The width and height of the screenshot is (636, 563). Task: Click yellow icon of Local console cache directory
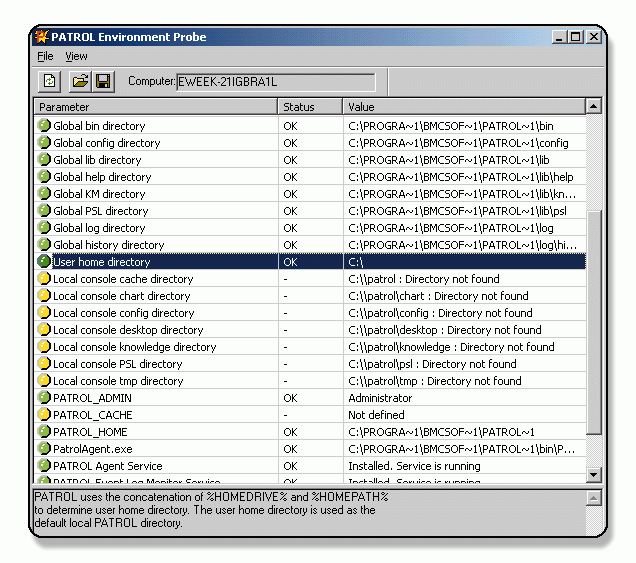(x=43, y=278)
